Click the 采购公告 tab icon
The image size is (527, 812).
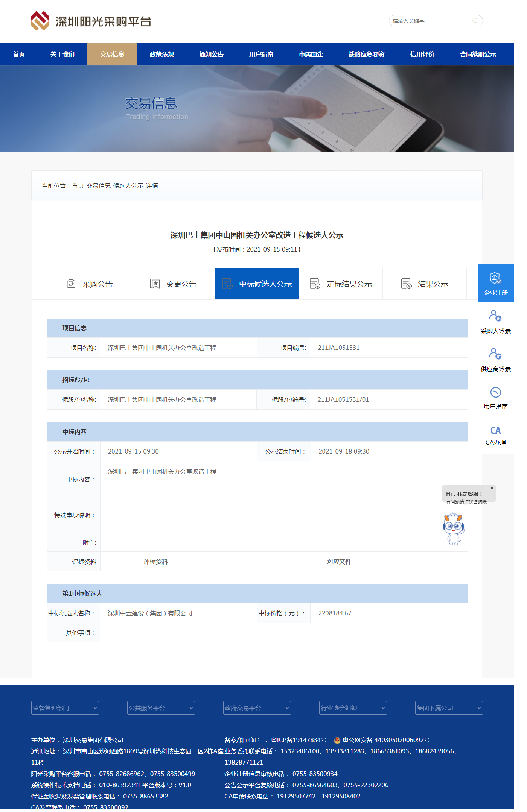71,284
